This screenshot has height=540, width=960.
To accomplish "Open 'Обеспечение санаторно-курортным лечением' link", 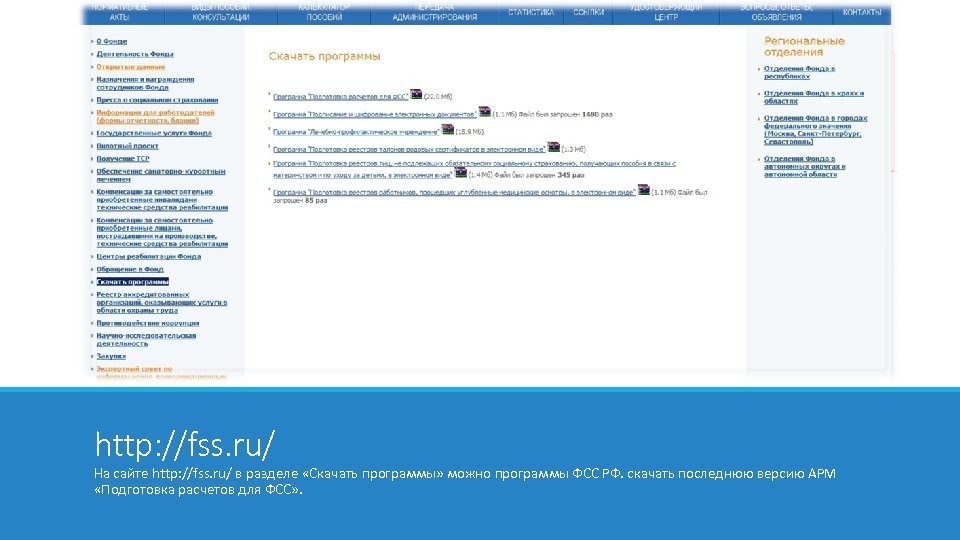I will (160, 175).
